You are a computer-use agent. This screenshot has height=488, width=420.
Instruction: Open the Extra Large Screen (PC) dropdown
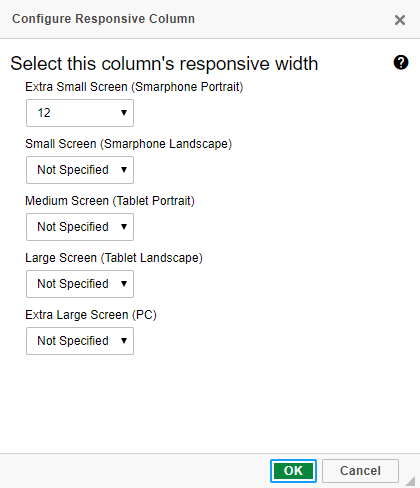[80, 341]
